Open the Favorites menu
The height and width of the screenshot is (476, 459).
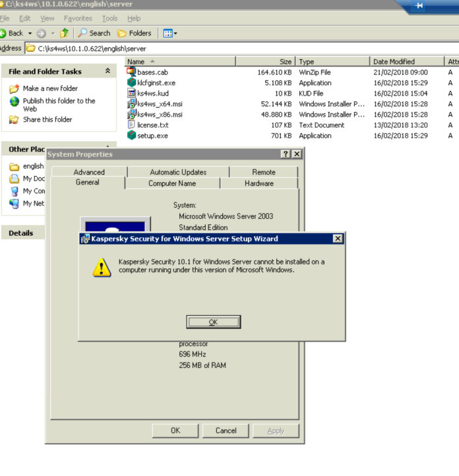[x=78, y=18]
